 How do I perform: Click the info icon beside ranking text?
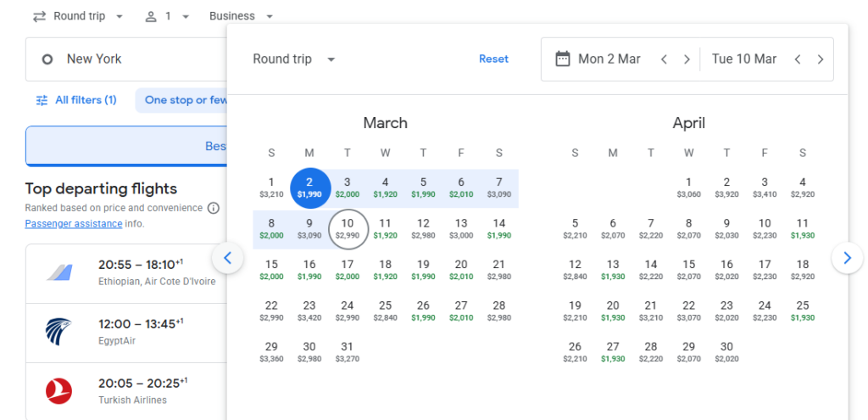click(x=213, y=209)
